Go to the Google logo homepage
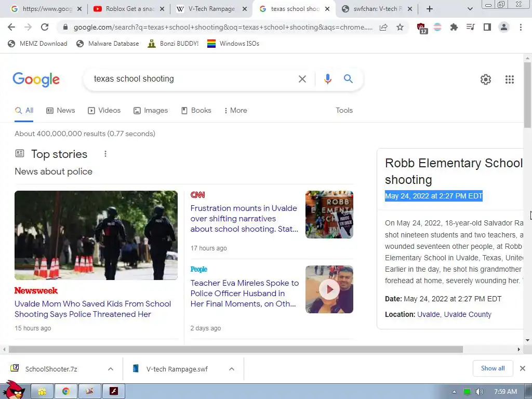 (36, 79)
